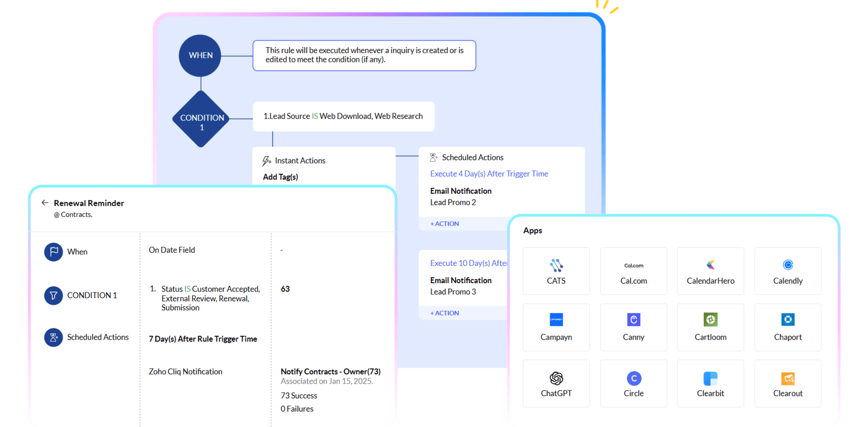
Task: Open the Calendly app icon
Action: pyautogui.click(x=788, y=265)
